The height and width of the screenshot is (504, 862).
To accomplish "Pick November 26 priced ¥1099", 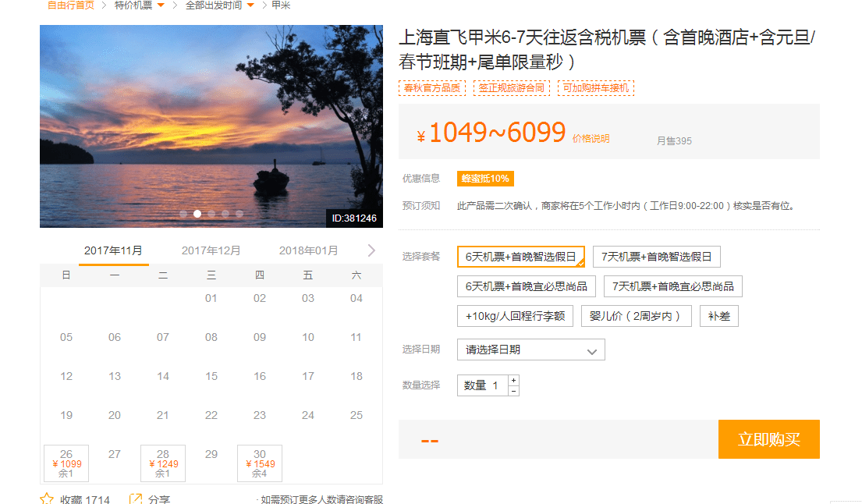I will coord(66,463).
